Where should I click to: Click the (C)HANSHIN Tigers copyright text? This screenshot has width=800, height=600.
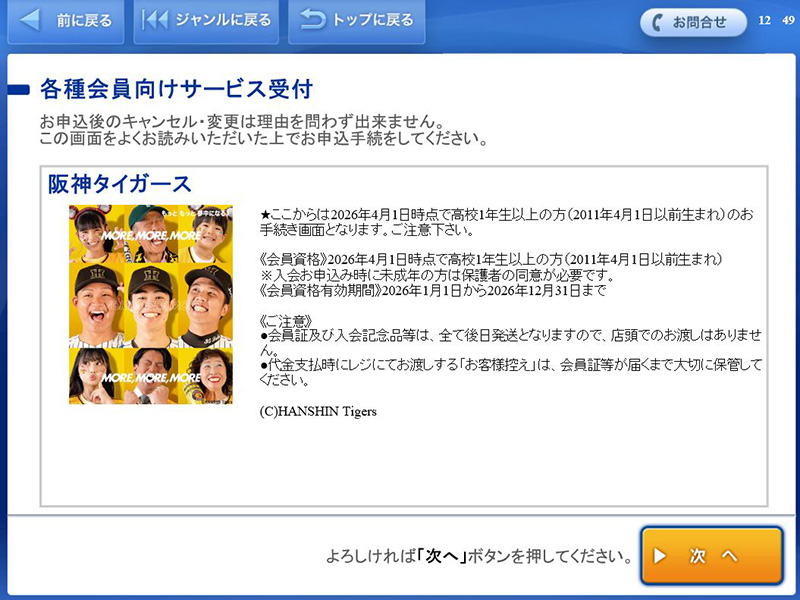point(317,411)
